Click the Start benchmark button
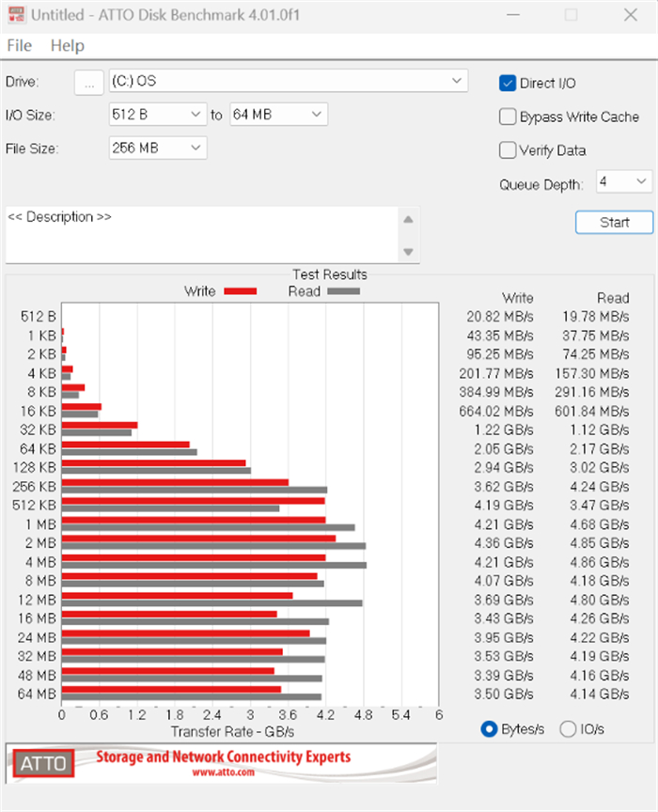This screenshot has height=812, width=658. coord(614,222)
